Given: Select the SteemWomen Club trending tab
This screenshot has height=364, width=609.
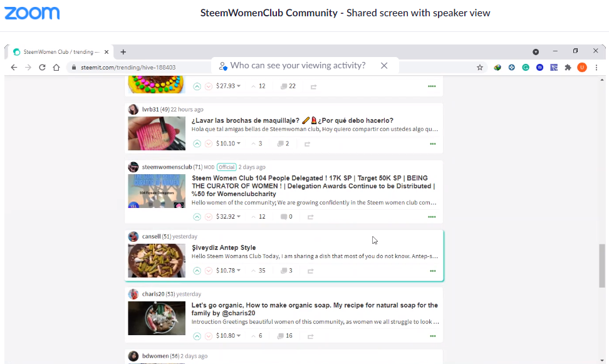Looking at the screenshot, I should tap(58, 51).
